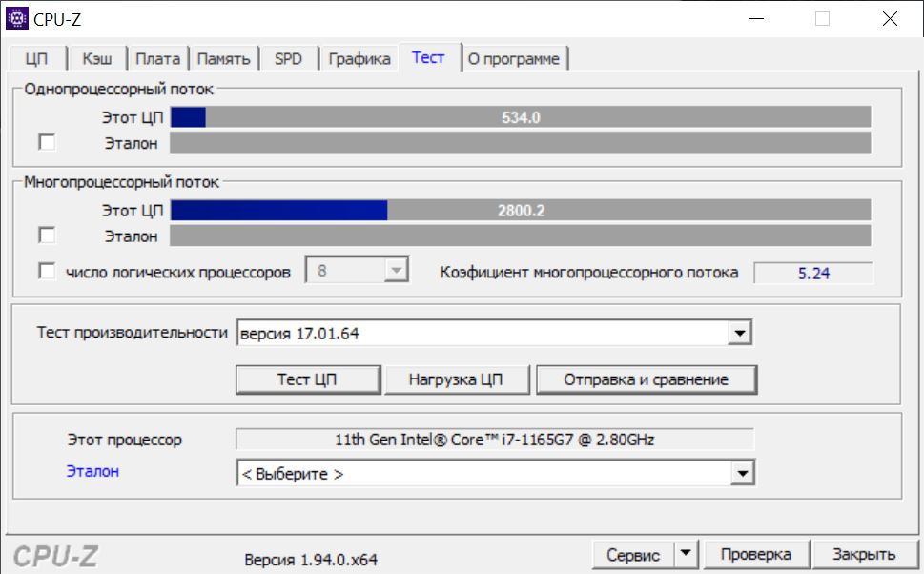Close the CPU-Z window with X
This screenshot has width=924, height=574.
click(x=890, y=19)
